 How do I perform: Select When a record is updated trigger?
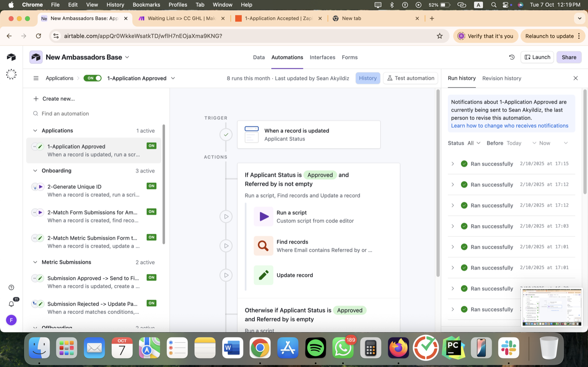tap(309, 135)
